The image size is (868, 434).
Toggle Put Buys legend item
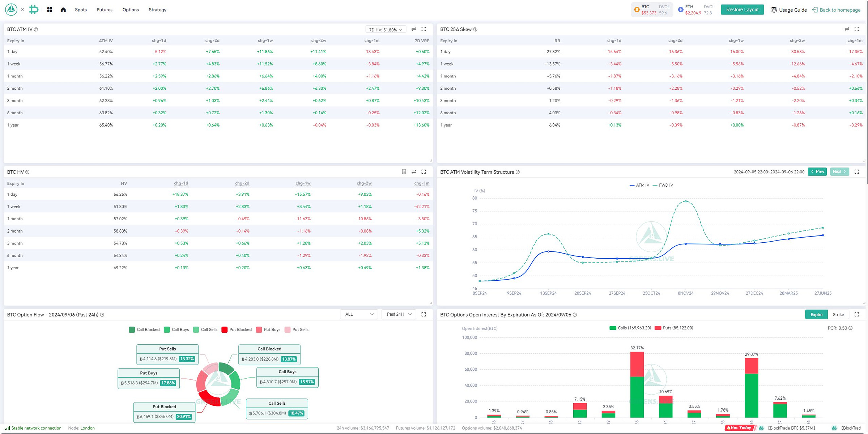coord(268,329)
